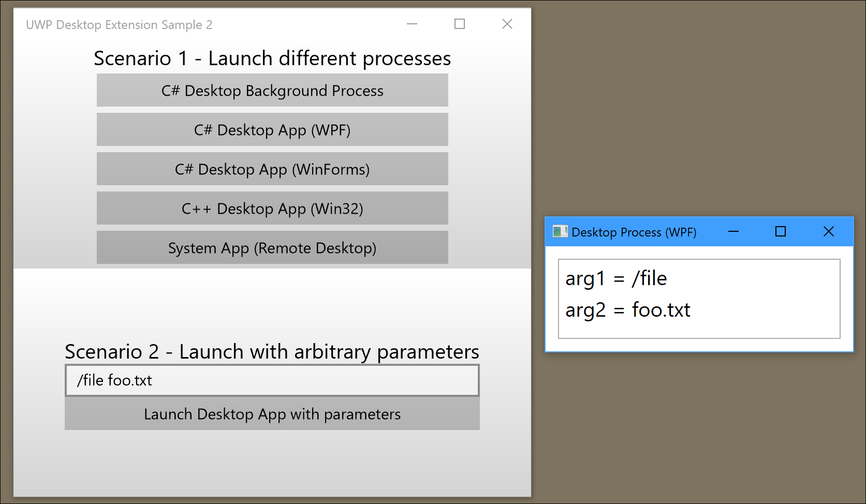This screenshot has width=866, height=504.
Task: Click the Scenario 2 heading text
Action: [x=272, y=351]
